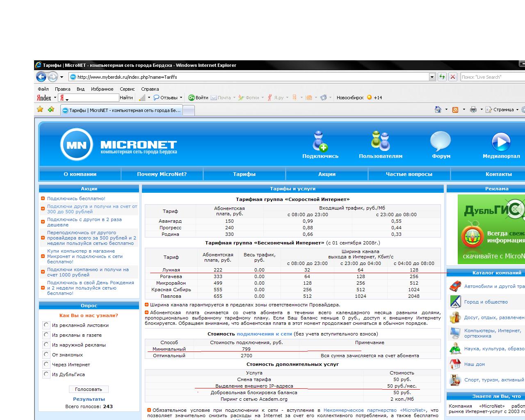
Task: Click the Автомобили catalog car icon
Action: pyautogui.click(x=455, y=286)
